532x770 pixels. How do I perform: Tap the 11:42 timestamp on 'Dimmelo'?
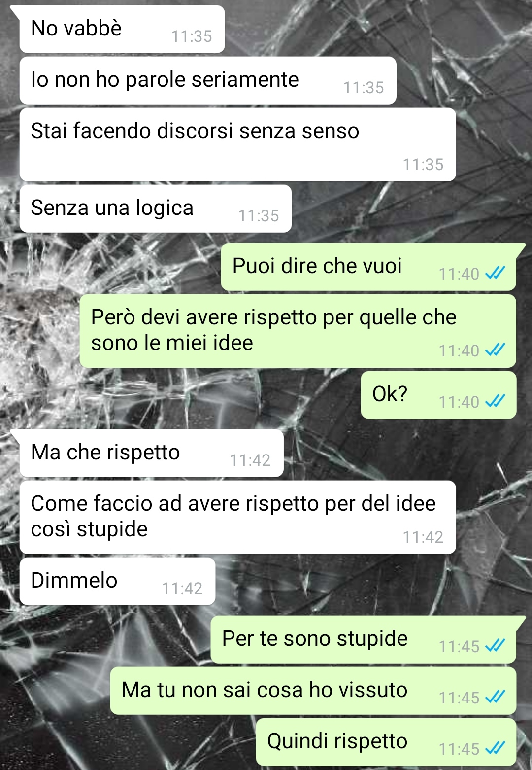[x=182, y=588]
